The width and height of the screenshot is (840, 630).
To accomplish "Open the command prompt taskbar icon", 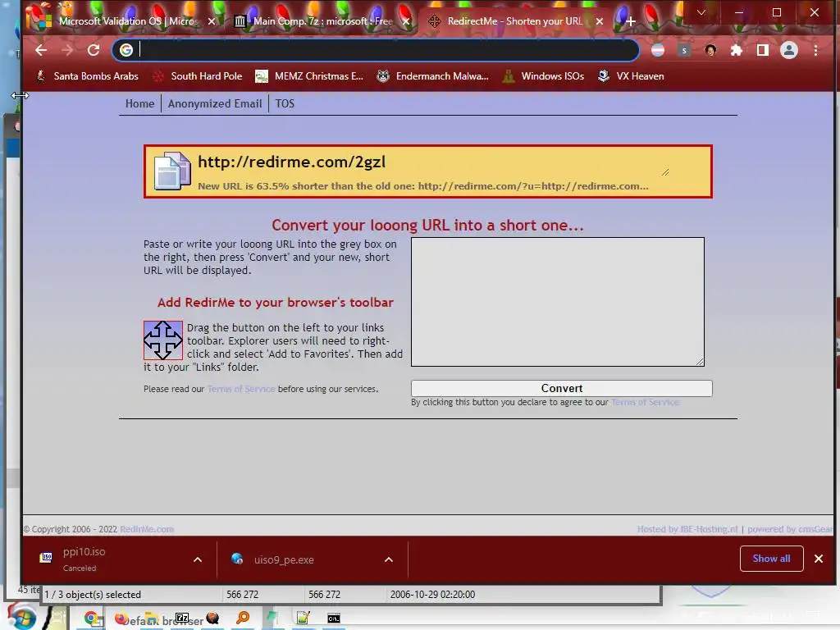I will point(333,619).
